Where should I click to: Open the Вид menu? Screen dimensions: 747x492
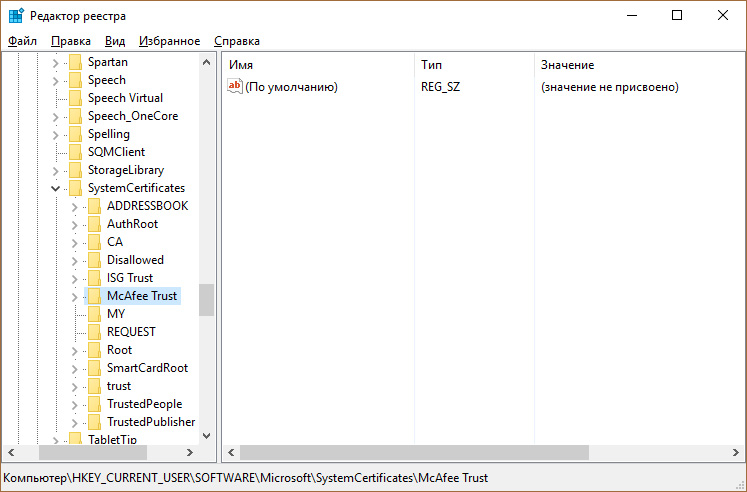click(x=115, y=41)
